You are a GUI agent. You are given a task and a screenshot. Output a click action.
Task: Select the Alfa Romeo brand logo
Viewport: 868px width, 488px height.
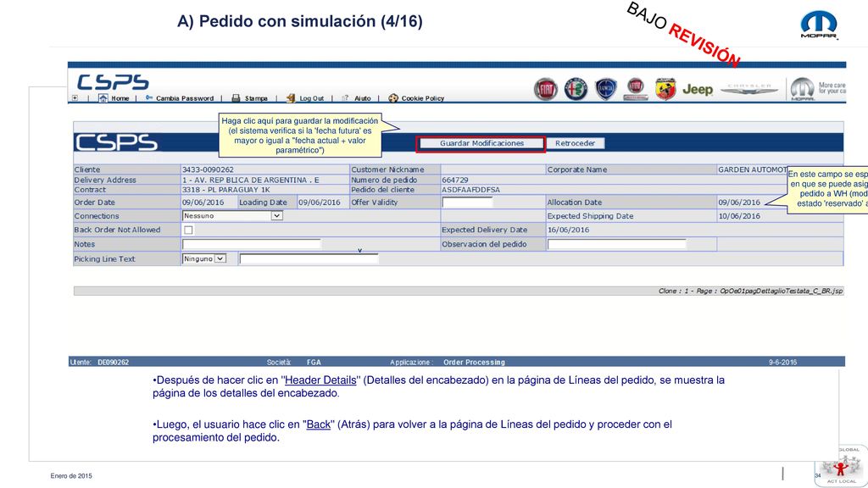tap(576, 89)
